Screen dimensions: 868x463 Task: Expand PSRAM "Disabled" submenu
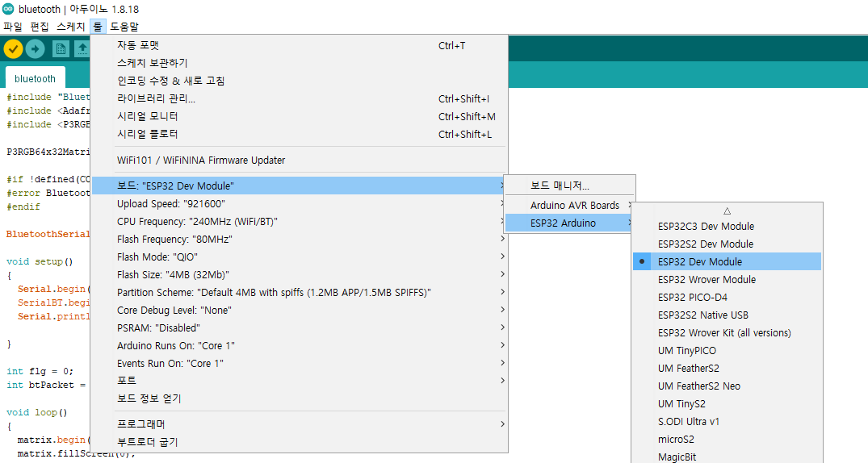(299, 327)
